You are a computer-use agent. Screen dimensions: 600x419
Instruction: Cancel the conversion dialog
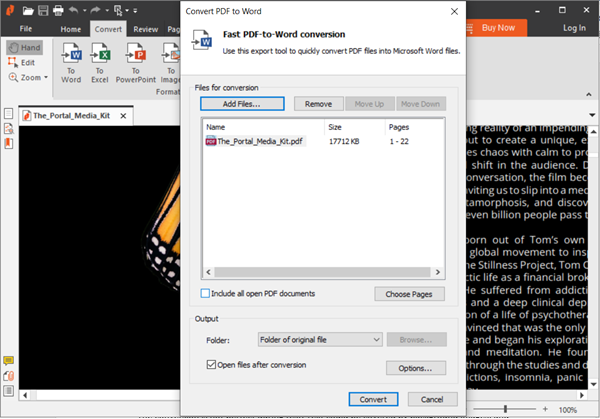[432, 399]
